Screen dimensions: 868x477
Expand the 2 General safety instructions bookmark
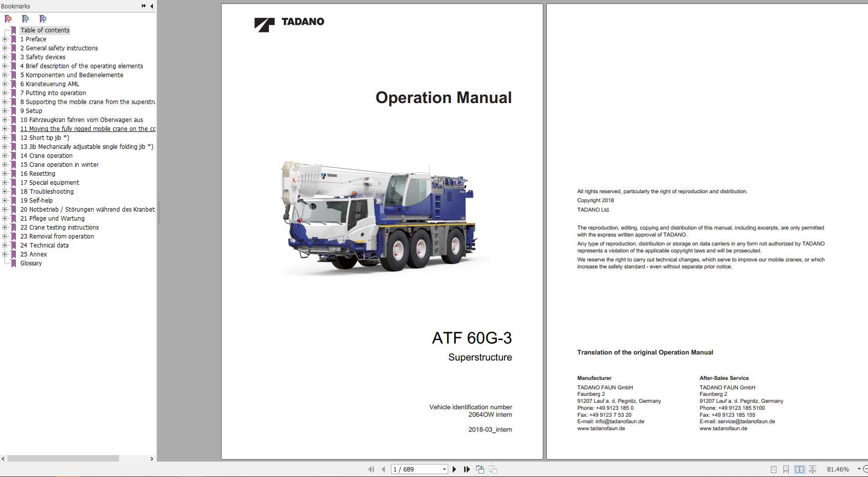(5, 48)
